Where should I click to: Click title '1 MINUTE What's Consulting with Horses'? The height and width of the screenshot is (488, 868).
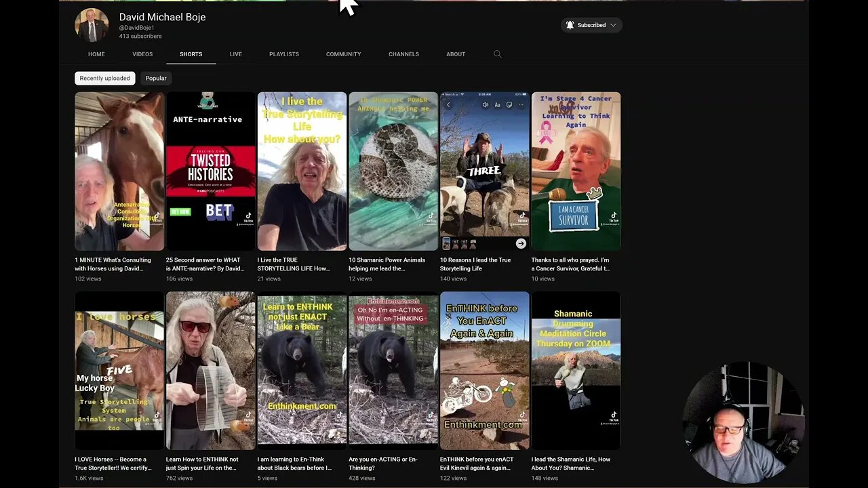pyautogui.click(x=113, y=264)
